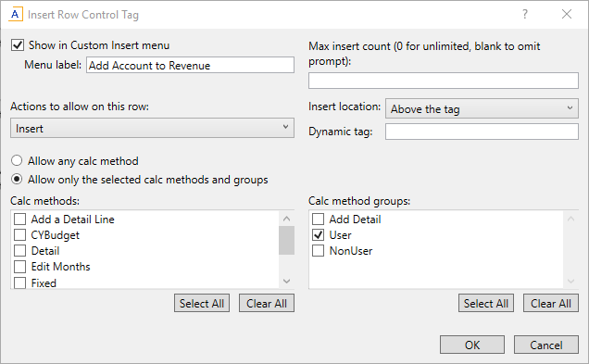Select Allow only selected calc methods radio
Image resolution: width=589 pixels, height=364 pixels.
pyautogui.click(x=17, y=179)
